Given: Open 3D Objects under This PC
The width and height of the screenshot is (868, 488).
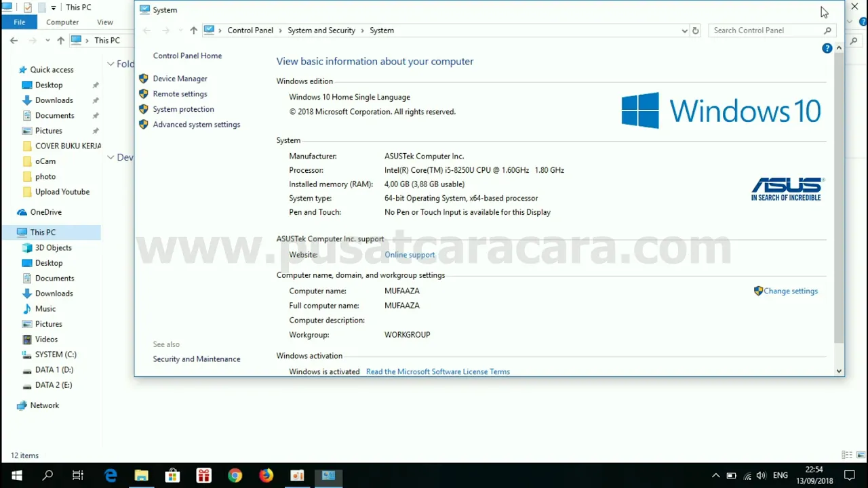Looking at the screenshot, I should [x=53, y=247].
